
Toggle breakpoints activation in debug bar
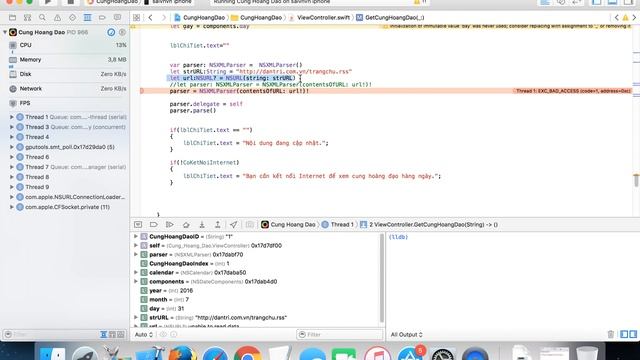pyautogui.click(x=153, y=224)
